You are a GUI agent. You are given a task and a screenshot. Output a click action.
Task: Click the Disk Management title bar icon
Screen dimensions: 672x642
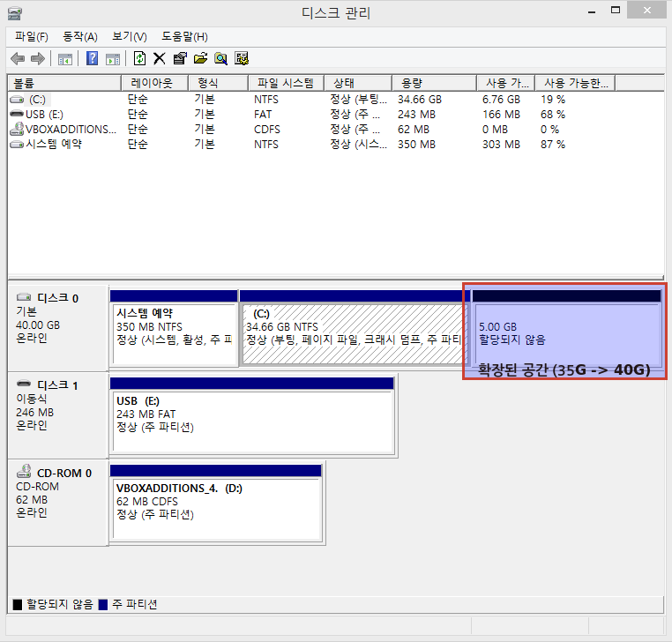point(15,13)
